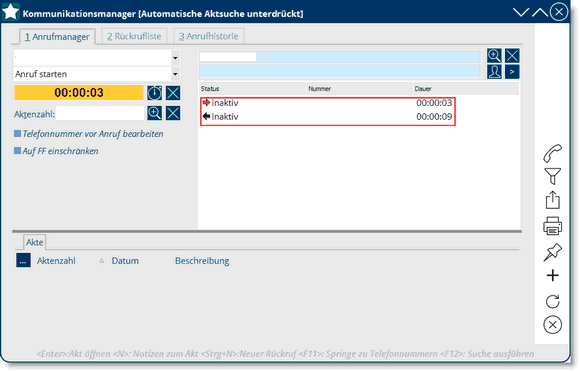580x372 pixels.
Task: Toggle Auf FF einschränken checkbox
Action: click(17, 151)
